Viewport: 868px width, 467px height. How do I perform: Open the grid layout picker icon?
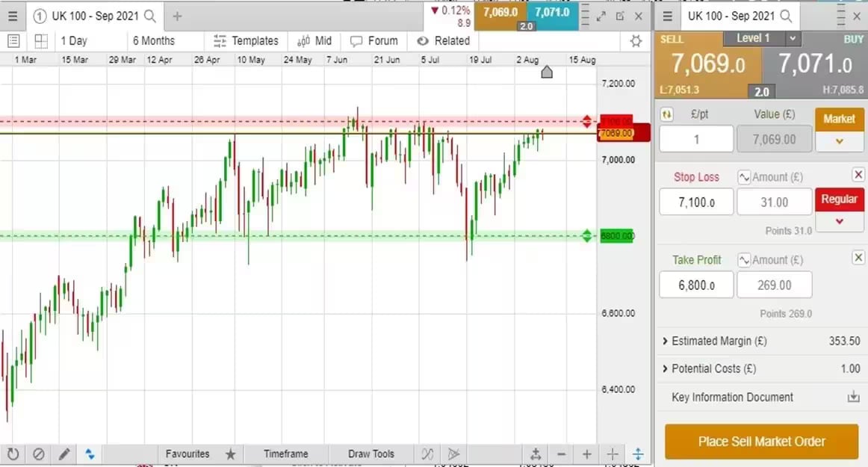coord(41,40)
